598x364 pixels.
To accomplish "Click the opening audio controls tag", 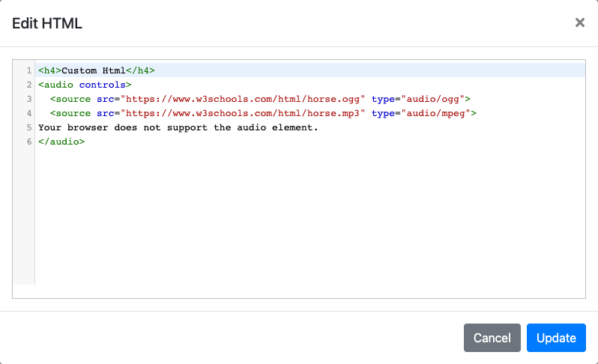I will [85, 85].
